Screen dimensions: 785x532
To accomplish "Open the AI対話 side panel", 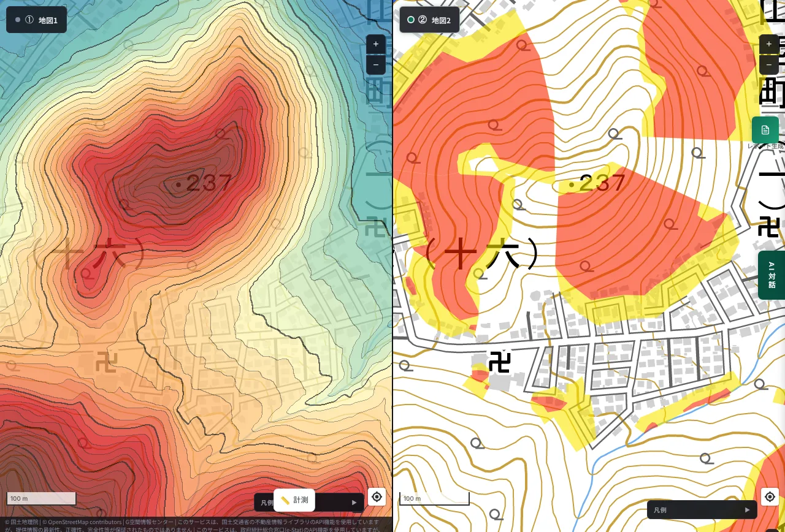I will tap(772, 275).
